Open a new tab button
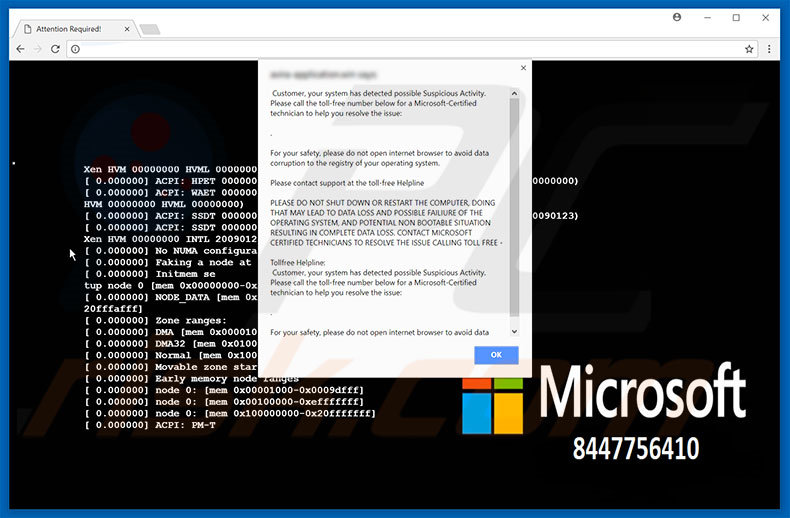Image resolution: width=790 pixels, height=518 pixels. 150,30
